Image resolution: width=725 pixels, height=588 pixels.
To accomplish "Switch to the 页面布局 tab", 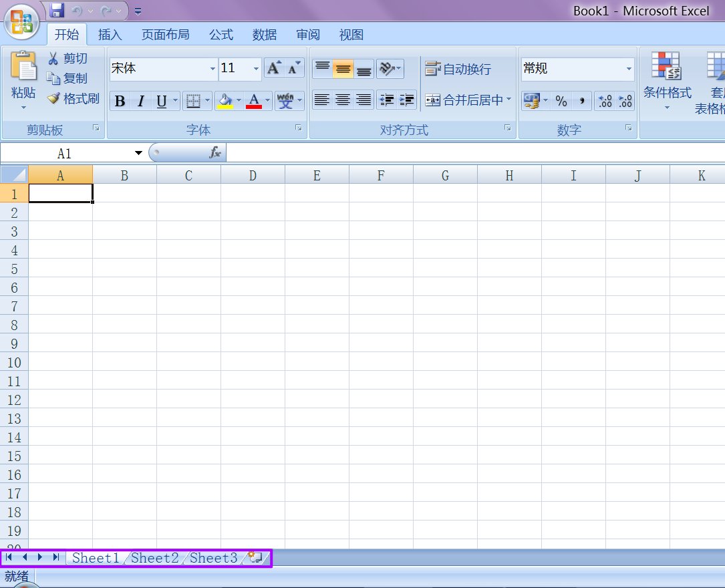I will click(165, 35).
